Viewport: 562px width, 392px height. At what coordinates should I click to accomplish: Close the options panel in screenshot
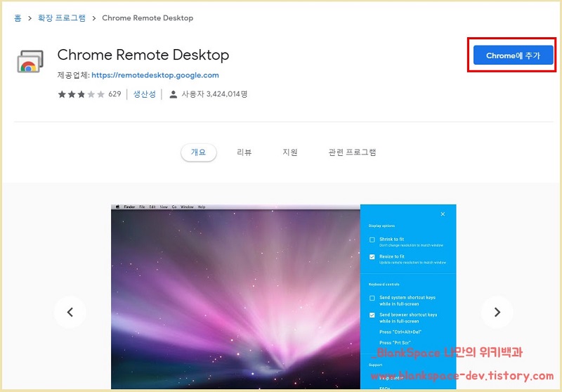click(443, 214)
